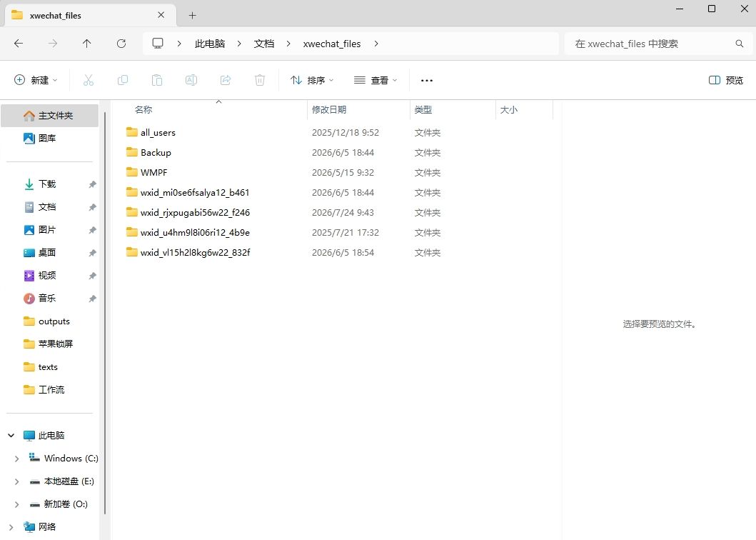Click the Cut scissors icon in toolbar
Screen dimensions: 756x540
coord(89,80)
